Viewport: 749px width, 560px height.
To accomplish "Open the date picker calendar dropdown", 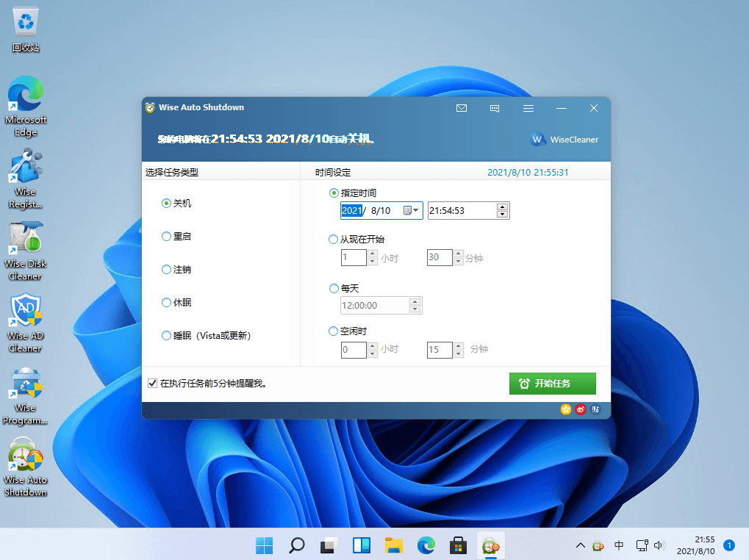I will [x=411, y=210].
